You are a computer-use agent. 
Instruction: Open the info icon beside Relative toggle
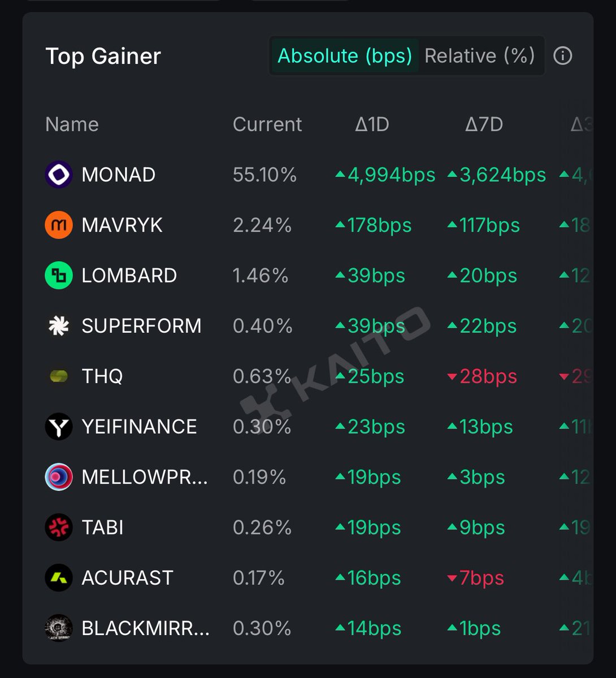click(x=562, y=56)
